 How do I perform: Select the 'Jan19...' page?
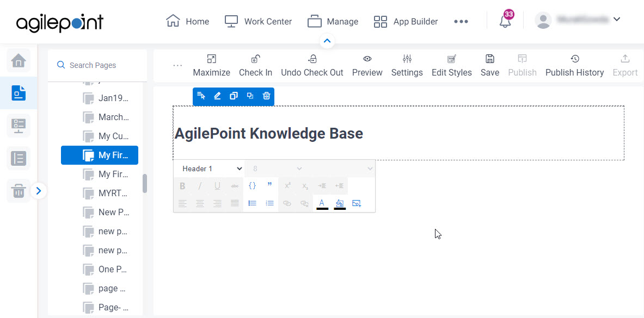coord(106,98)
